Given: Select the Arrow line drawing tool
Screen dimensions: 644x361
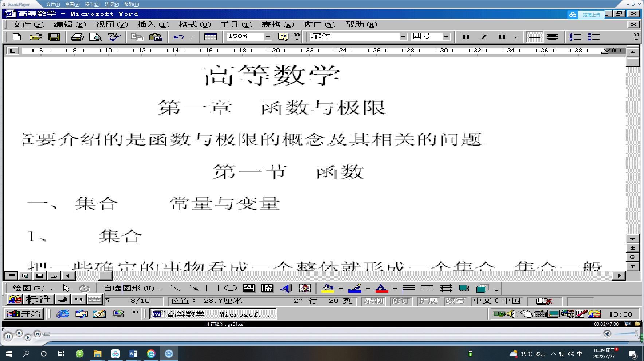Looking at the screenshot, I should coord(194,288).
